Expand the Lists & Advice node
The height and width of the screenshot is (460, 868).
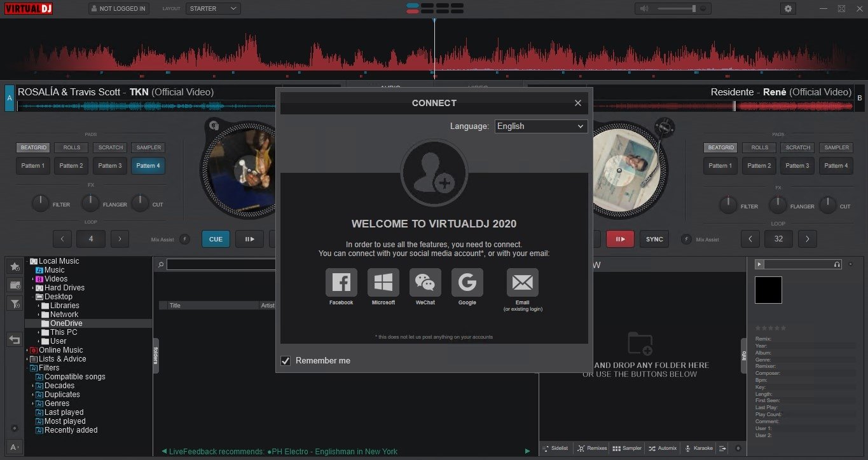pos(27,359)
